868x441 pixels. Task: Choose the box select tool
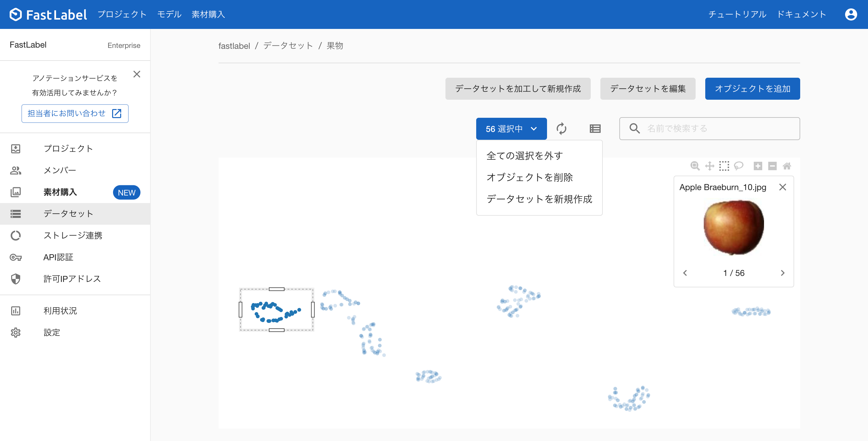(724, 166)
